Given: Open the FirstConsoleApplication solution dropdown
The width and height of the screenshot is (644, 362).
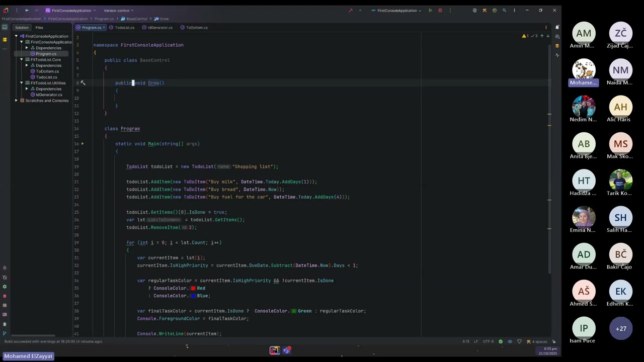Looking at the screenshot, I should tap(70, 11).
